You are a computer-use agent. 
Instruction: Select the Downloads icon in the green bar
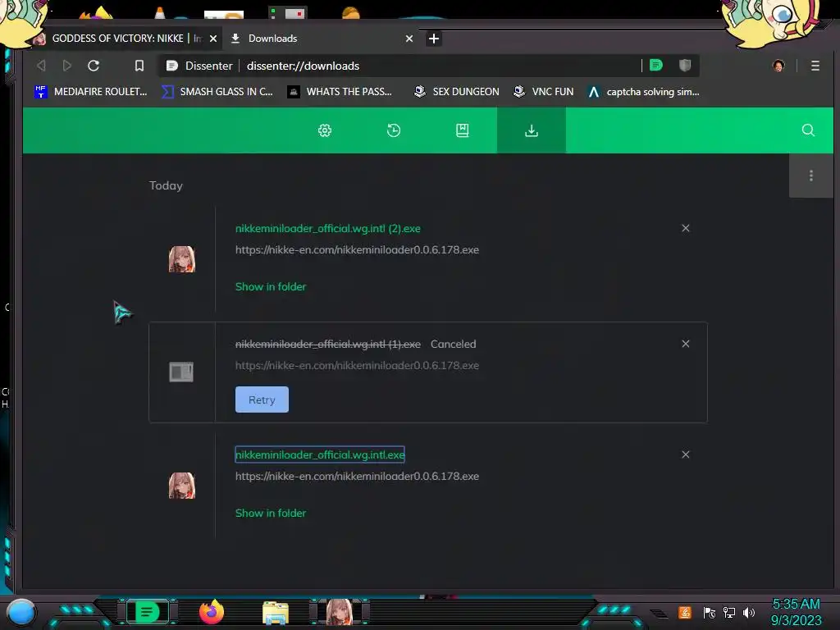point(532,130)
